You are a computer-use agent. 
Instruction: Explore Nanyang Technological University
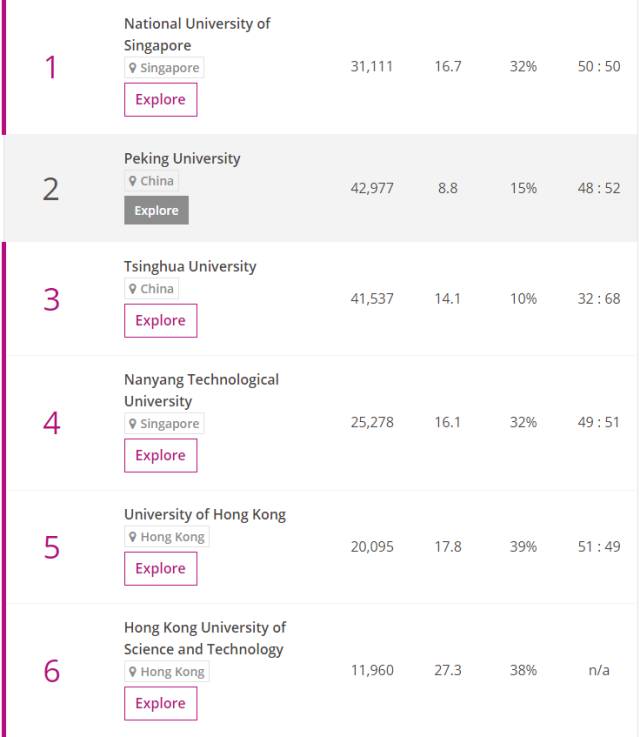pyautogui.click(x=160, y=456)
